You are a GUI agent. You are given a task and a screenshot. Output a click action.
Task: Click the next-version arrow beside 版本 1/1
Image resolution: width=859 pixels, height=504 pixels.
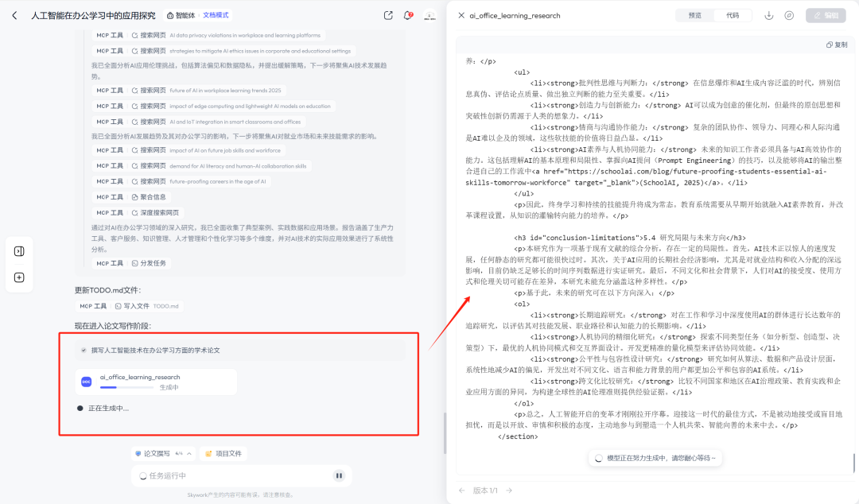click(508, 490)
